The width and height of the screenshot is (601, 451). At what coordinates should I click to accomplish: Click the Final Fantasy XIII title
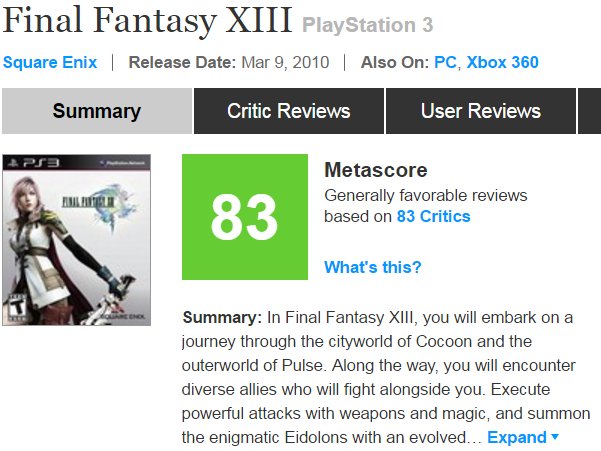(148, 20)
